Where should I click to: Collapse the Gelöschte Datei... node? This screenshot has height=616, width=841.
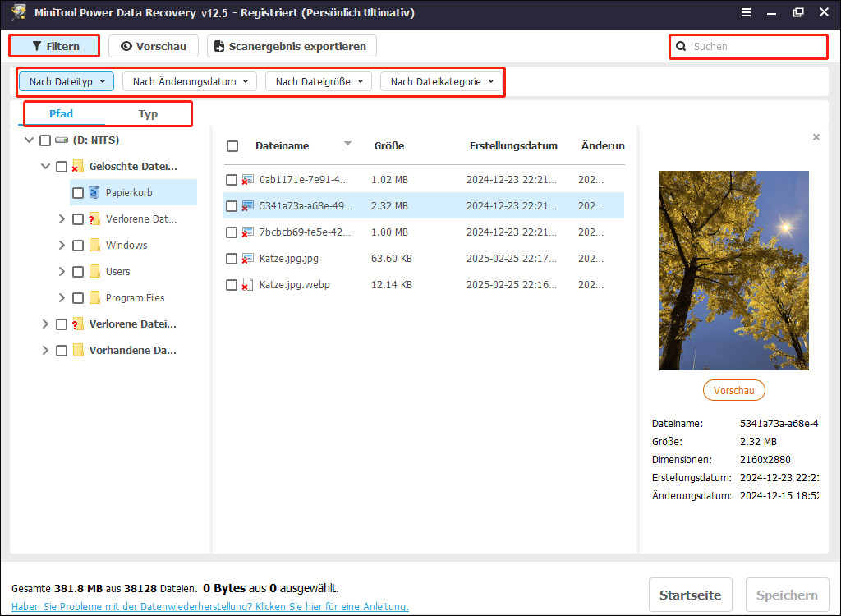click(x=46, y=167)
